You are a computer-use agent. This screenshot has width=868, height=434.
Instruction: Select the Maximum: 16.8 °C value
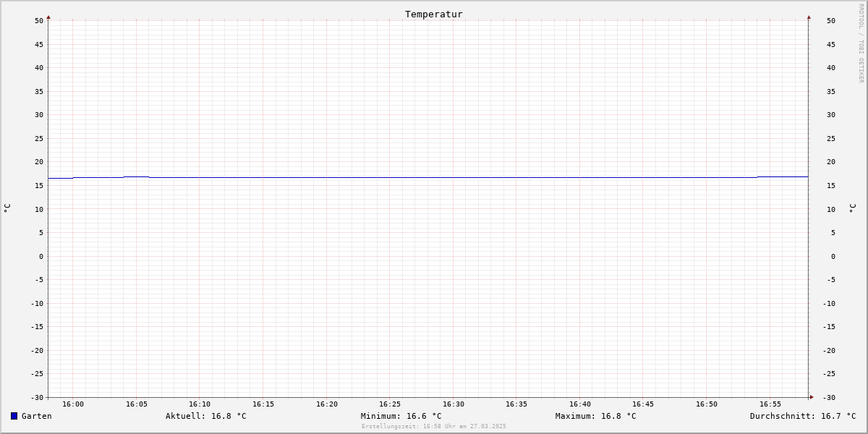click(596, 416)
